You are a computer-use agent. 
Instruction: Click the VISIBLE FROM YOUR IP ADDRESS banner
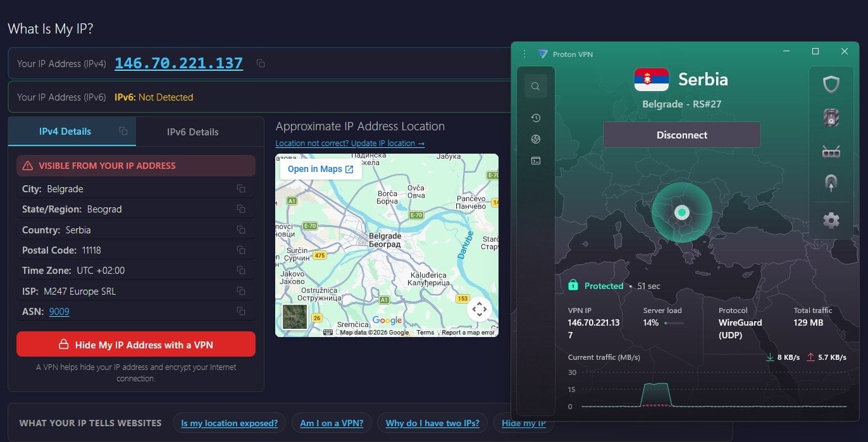[x=136, y=166]
